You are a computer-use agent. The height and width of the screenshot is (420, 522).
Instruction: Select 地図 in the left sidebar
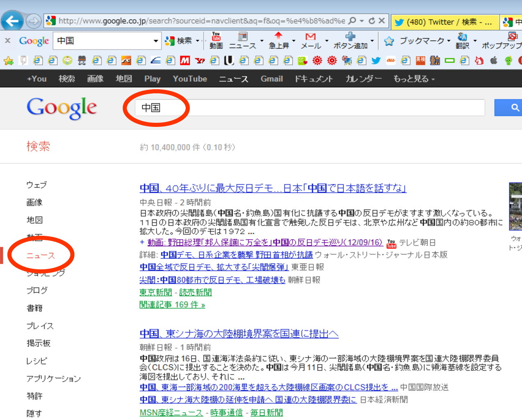(34, 220)
